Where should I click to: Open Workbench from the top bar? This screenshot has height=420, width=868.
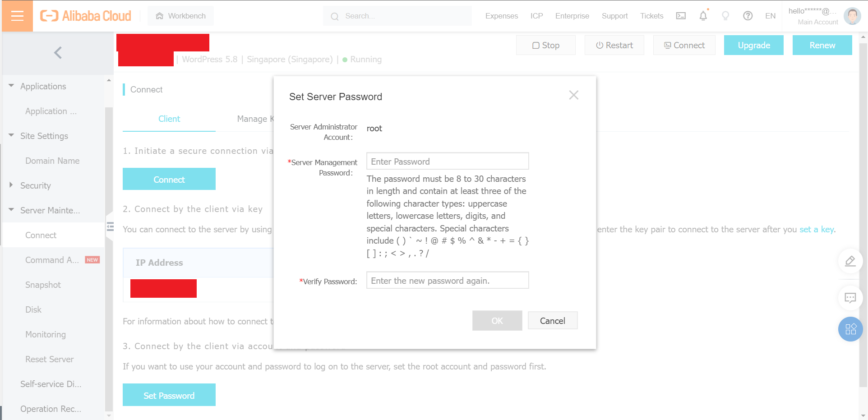(x=180, y=16)
